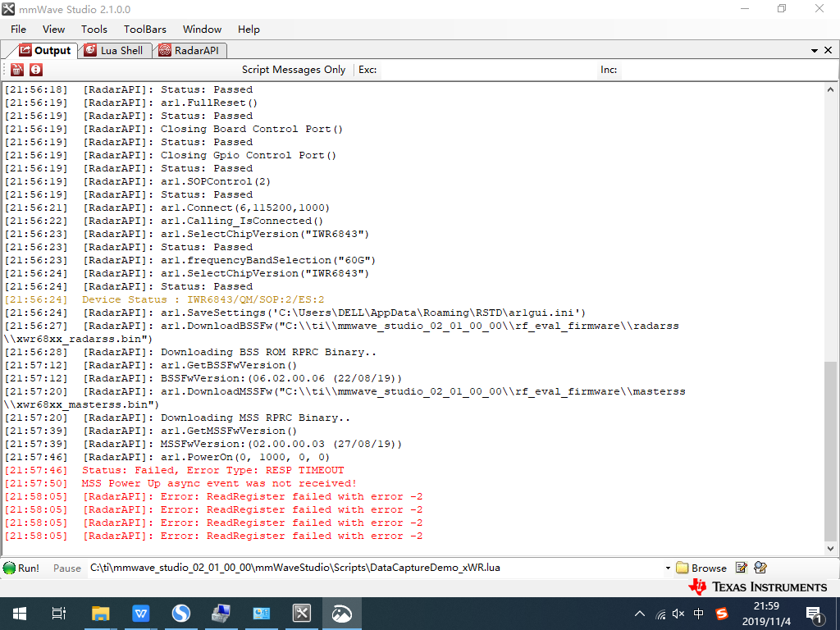This screenshot has width=840, height=630.
Task: Click the Texas Instruments logo
Action: pos(757,587)
